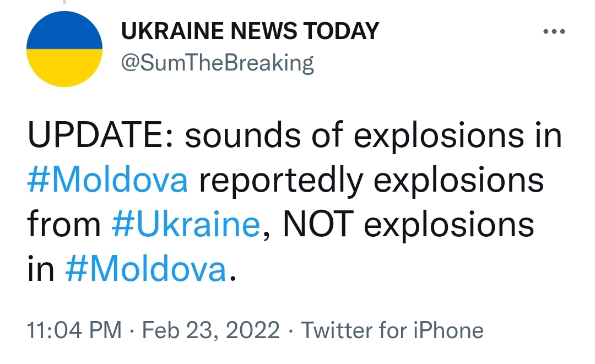Open the three-dot more options menu
This screenshot has width=595, height=364.
[554, 32]
